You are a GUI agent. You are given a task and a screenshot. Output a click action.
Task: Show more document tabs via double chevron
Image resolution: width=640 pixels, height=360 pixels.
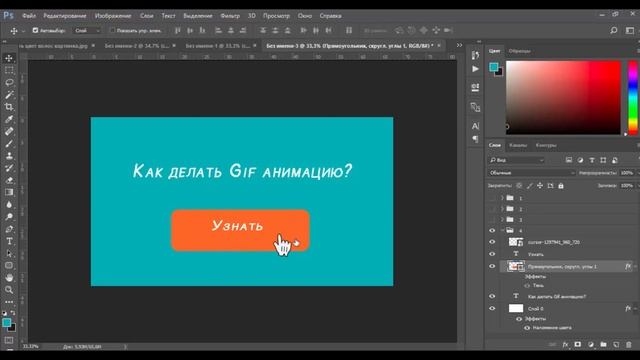[x=460, y=45]
